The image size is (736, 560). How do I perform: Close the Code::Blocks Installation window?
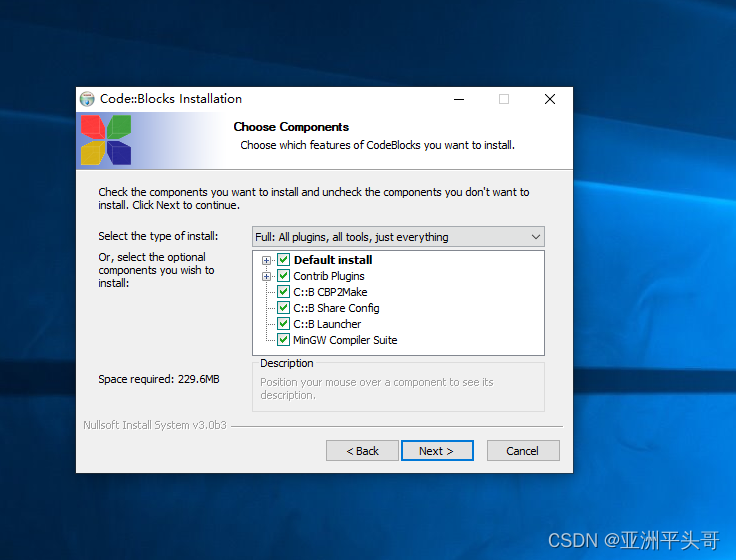550,99
